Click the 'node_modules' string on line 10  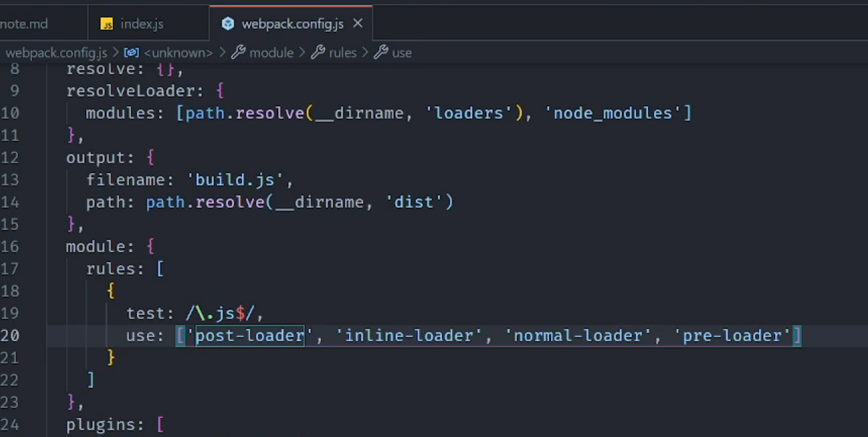tap(612, 113)
